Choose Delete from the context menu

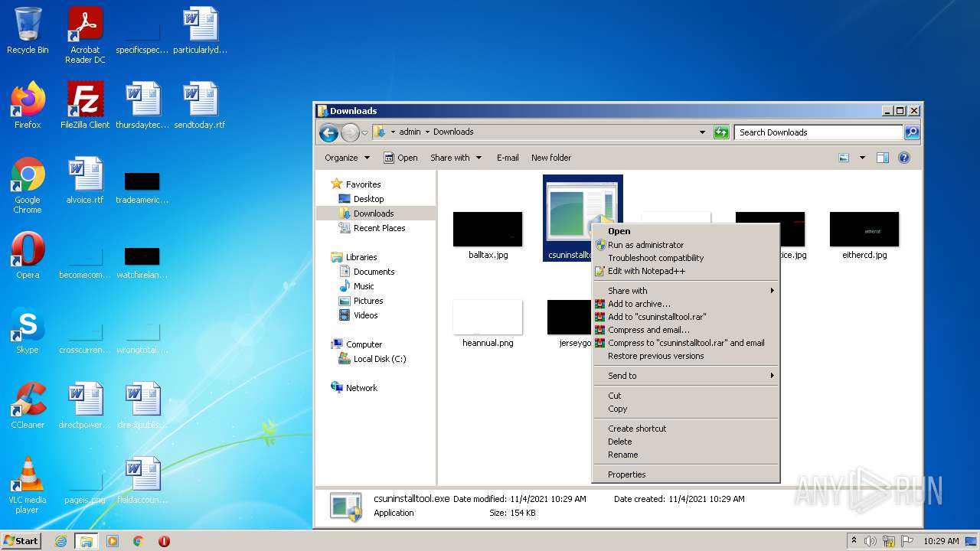point(686,442)
